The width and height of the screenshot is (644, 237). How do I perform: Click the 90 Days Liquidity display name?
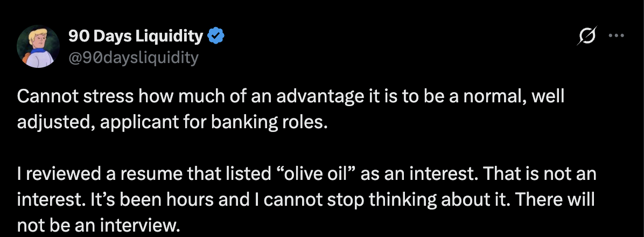click(136, 37)
